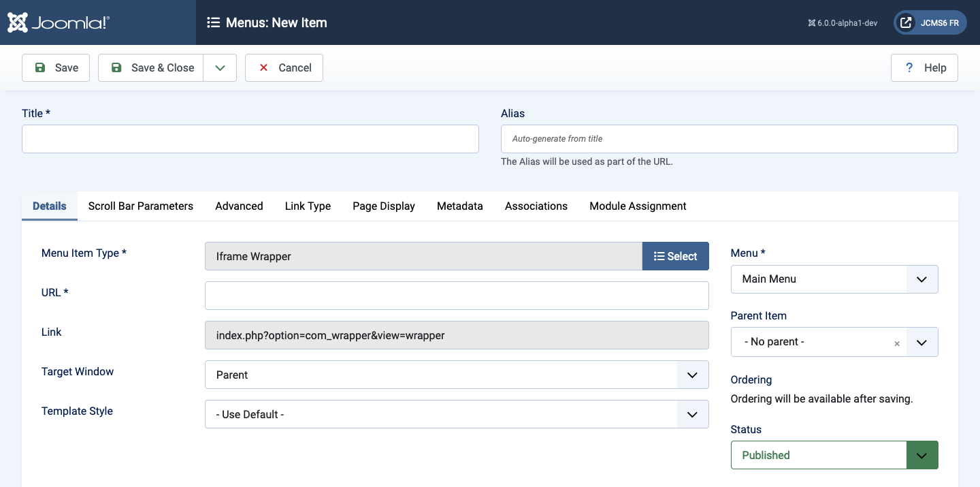Screen dimensions: 980x487
Task: Open the Module Assignment tab
Action: 638,206
